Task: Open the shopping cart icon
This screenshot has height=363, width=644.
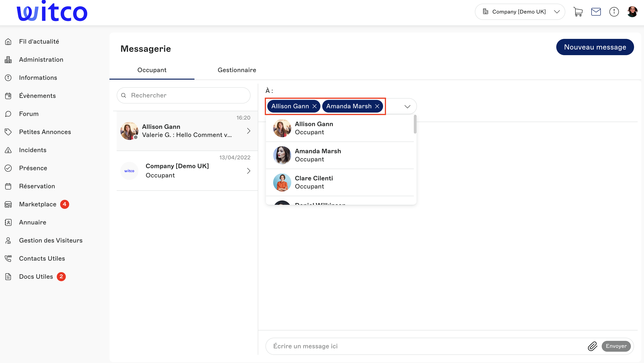Action: (x=578, y=12)
